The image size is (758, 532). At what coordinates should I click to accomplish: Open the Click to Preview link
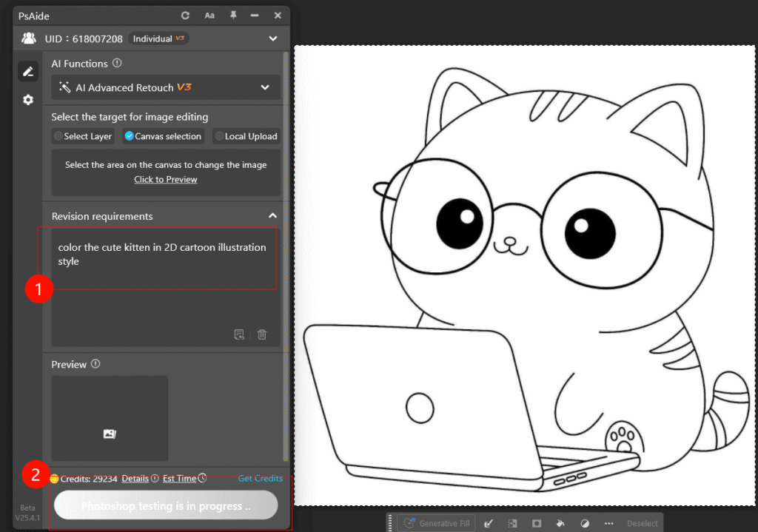click(165, 179)
